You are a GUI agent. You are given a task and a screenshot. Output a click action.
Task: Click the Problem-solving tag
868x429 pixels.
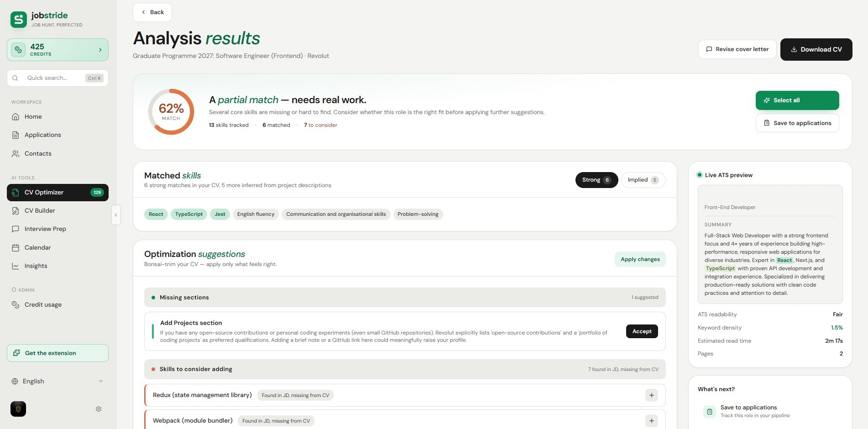point(418,214)
